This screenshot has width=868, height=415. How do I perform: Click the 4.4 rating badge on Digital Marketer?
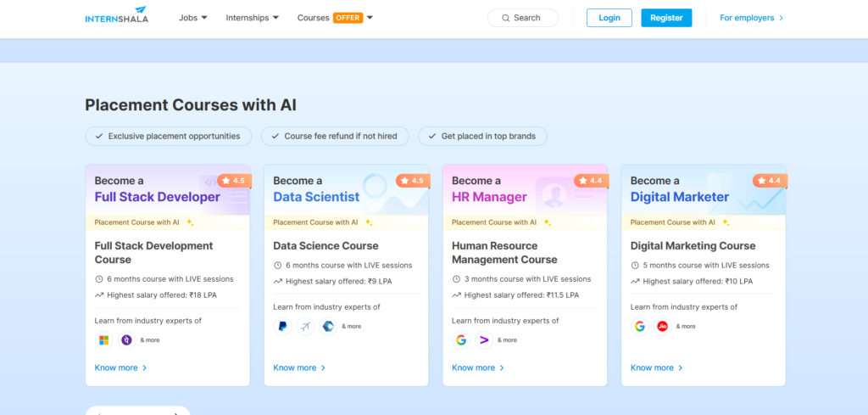(x=770, y=181)
